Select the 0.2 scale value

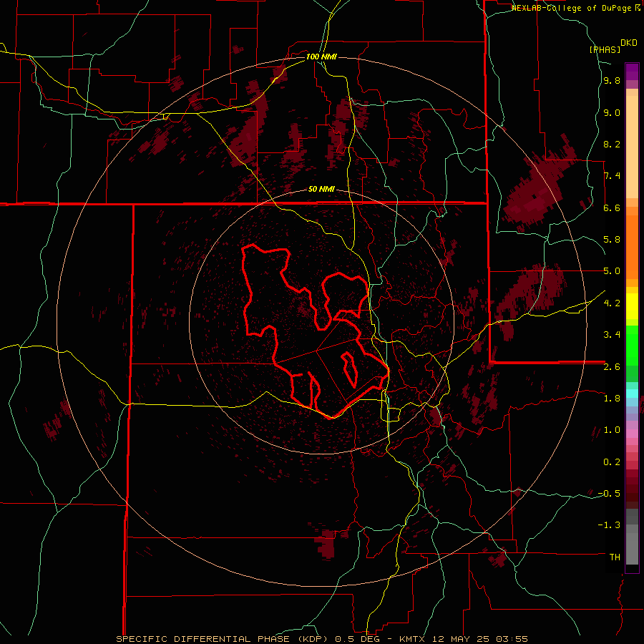pyautogui.click(x=612, y=462)
